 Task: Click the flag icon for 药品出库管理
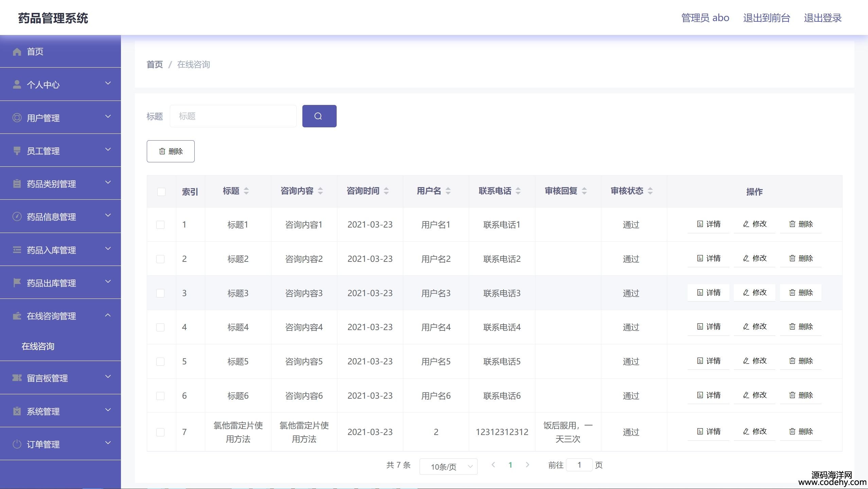tap(17, 283)
